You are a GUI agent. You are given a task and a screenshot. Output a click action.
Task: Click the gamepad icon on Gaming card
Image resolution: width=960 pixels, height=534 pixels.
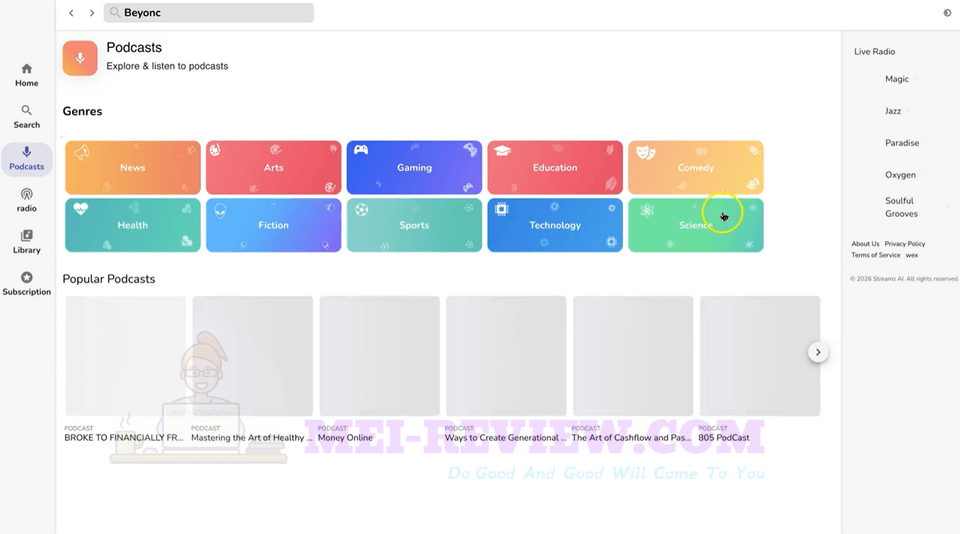361,150
